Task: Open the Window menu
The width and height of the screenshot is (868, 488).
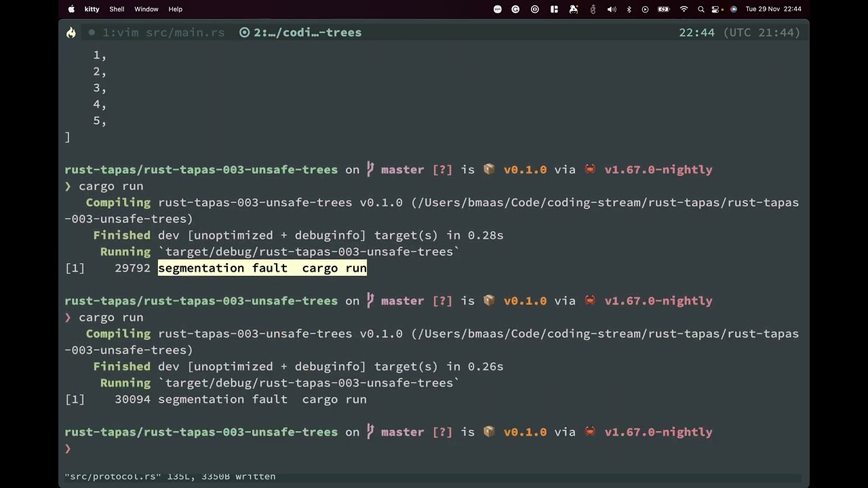Action: coord(146,9)
